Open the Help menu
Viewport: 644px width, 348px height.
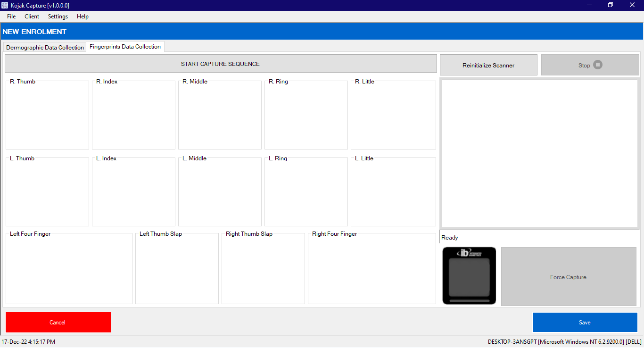pyautogui.click(x=83, y=17)
